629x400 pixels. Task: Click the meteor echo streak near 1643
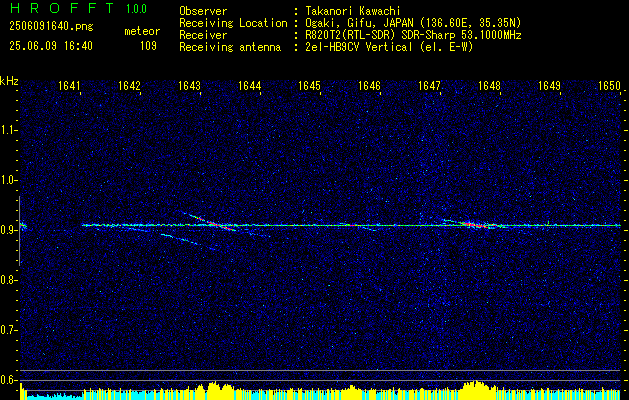coord(209,221)
